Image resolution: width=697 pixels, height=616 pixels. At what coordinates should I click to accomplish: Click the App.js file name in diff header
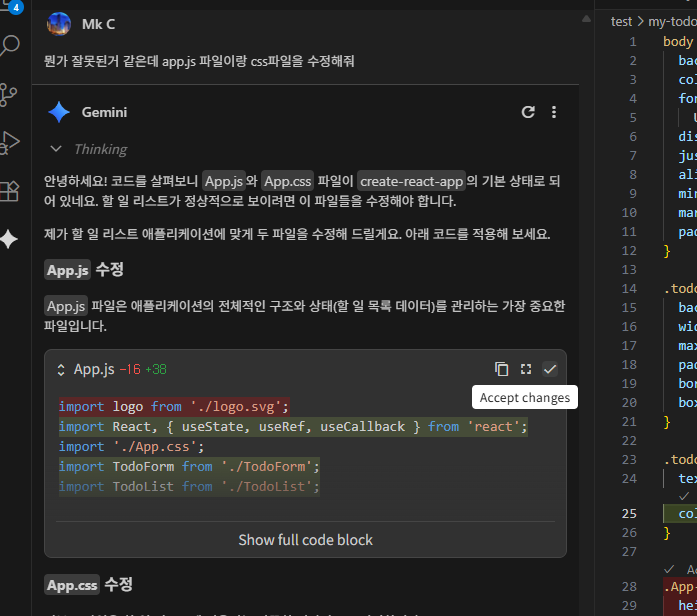point(94,369)
